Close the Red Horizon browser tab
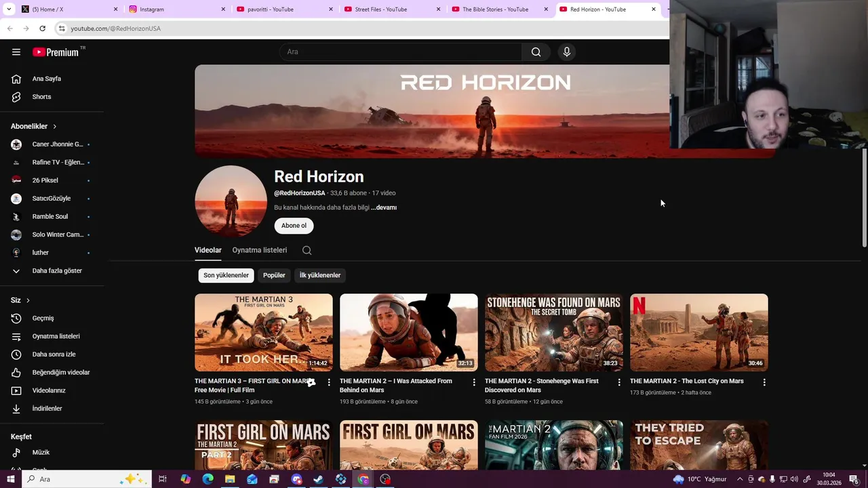868x488 pixels. point(654,9)
